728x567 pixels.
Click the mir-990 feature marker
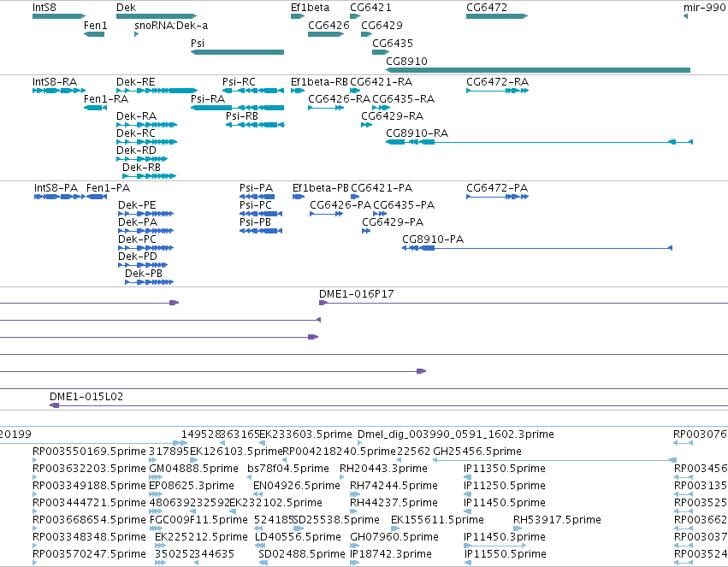(x=685, y=16)
